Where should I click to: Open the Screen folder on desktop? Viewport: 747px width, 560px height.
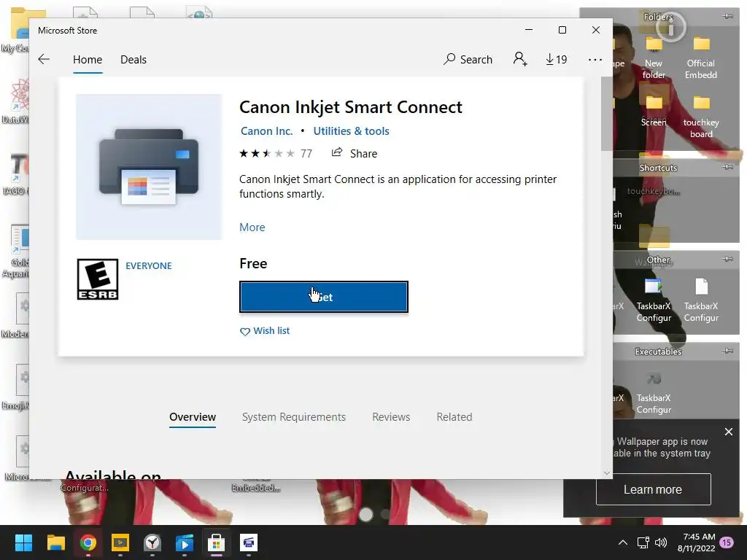pyautogui.click(x=654, y=111)
